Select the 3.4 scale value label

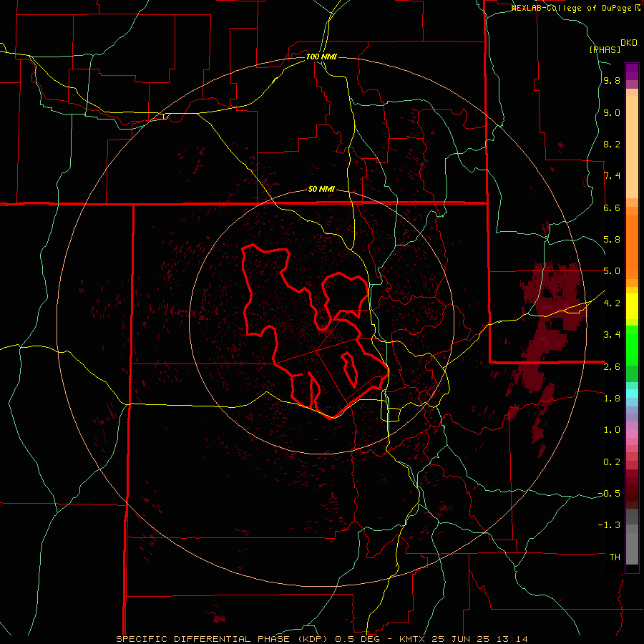[612, 335]
